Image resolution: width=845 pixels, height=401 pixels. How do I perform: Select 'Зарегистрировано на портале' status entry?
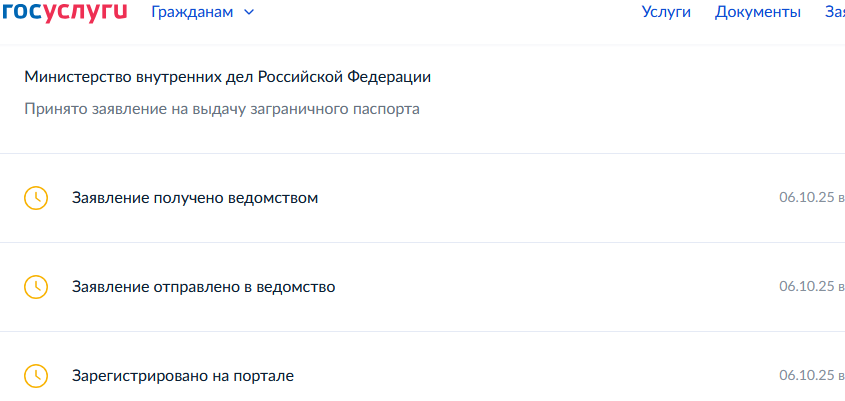point(183,376)
